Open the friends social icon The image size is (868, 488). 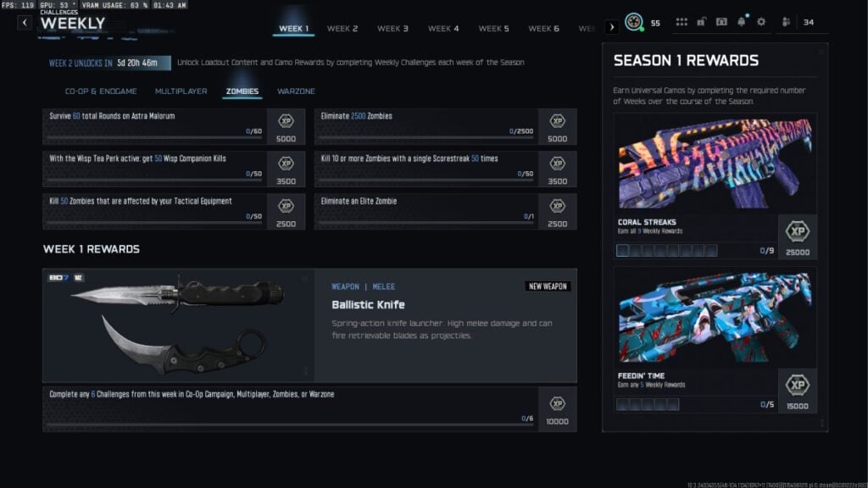click(786, 22)
